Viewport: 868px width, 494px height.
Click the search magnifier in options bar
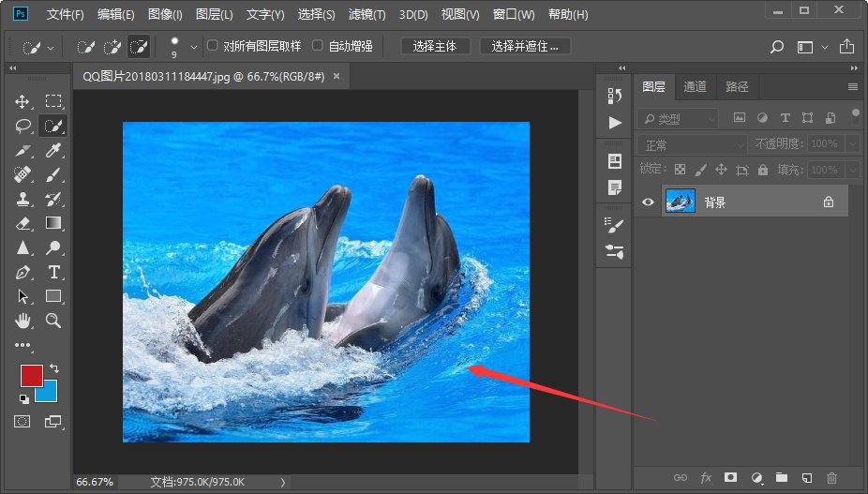(x=777, y=47)
